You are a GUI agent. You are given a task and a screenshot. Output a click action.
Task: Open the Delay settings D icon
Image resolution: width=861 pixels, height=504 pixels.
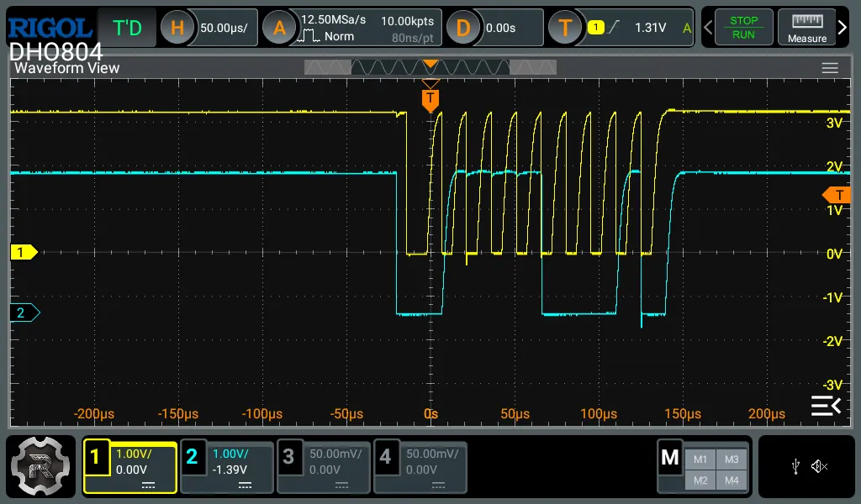coord(463,28)
